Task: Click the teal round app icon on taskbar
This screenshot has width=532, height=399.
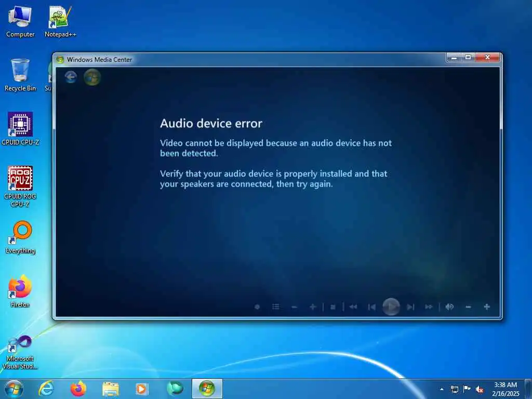Action: [x=175, y=389]
